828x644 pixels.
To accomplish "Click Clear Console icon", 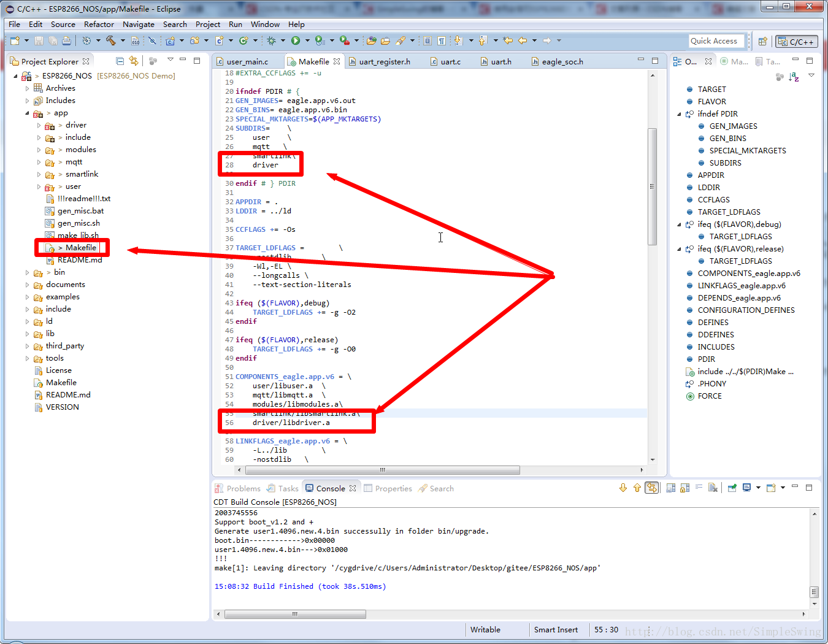I will (713, 488).
